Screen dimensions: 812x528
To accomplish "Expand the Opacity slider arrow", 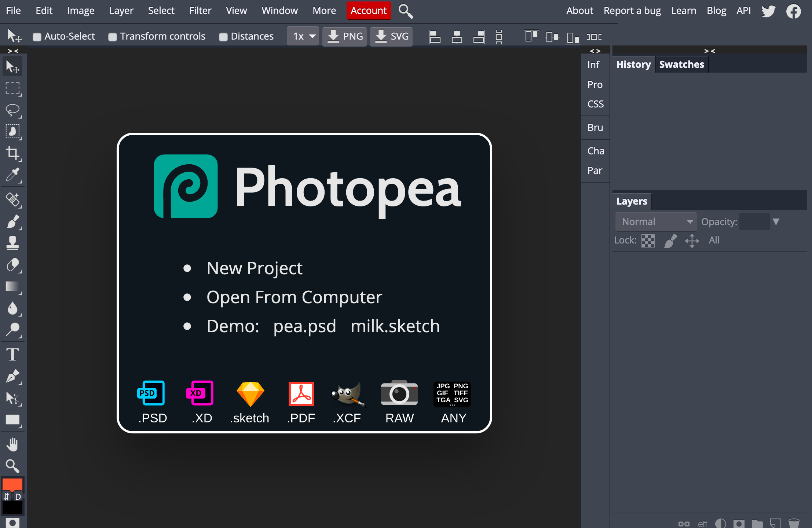I will (776, 221).
